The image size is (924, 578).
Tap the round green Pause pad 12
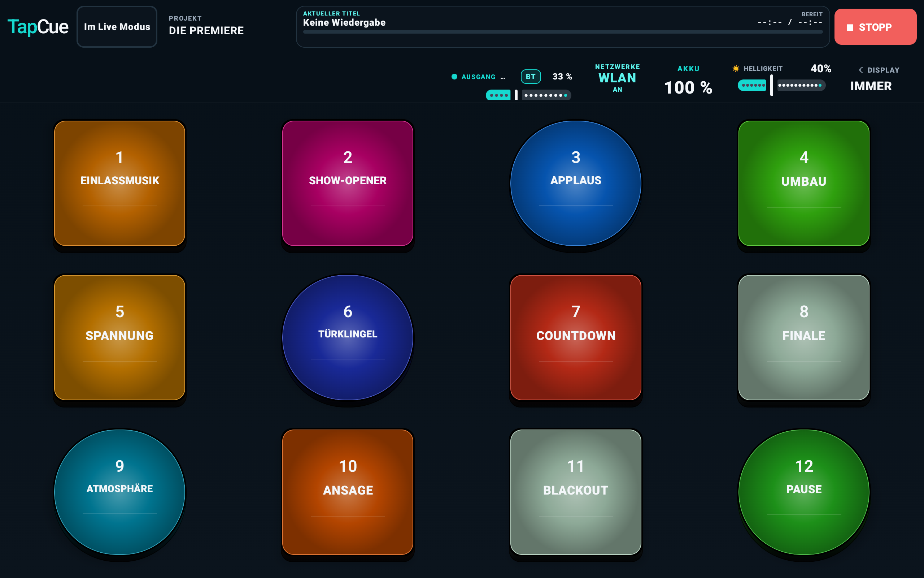(804, 492)
